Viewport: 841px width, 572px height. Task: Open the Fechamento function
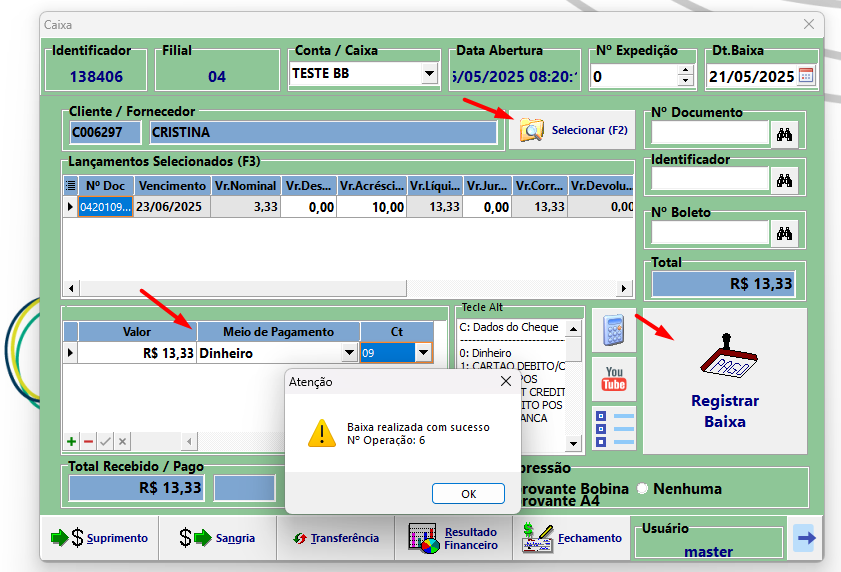571,538
